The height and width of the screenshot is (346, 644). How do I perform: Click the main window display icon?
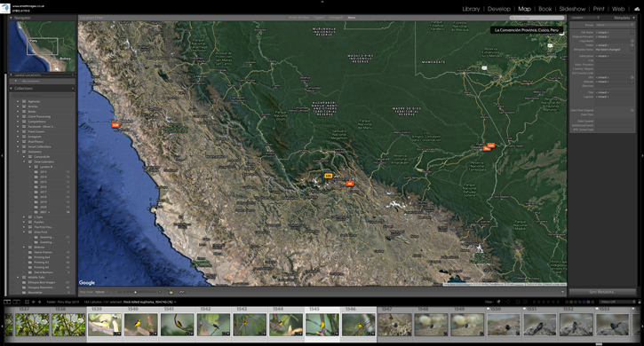tap(7, 302)
